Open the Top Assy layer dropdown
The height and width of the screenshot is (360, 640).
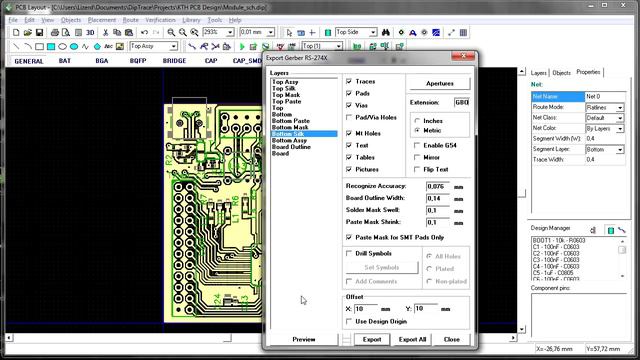coord(174,46)
